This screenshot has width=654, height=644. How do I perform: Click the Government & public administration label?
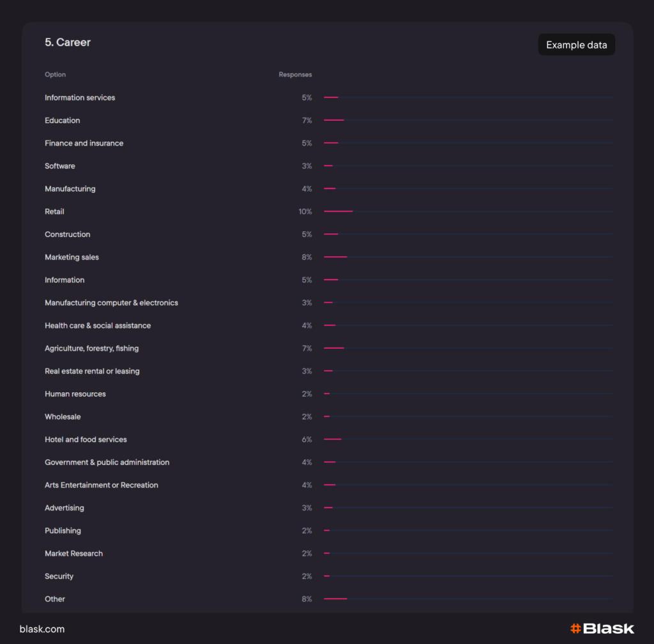107,463
